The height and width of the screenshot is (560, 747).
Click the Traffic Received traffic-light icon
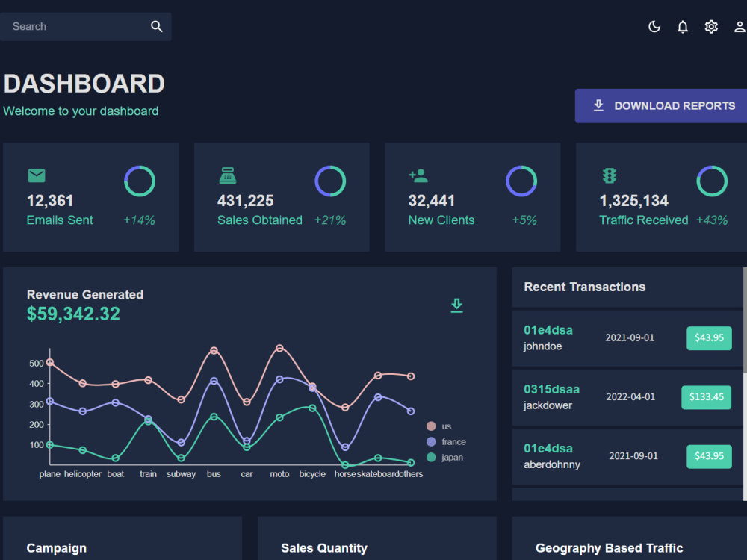point(610,175)
